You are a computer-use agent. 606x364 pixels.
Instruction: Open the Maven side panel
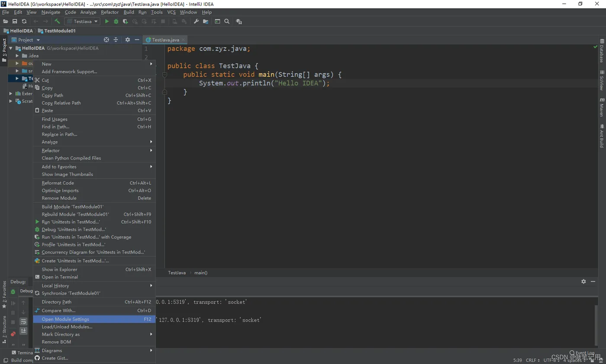(602, 107)
